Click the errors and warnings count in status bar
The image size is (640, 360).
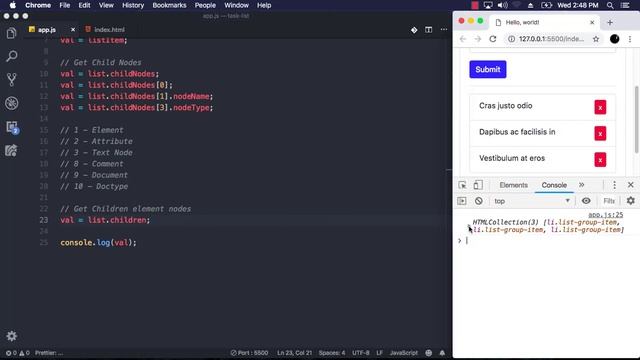click(x=17, y=353)
